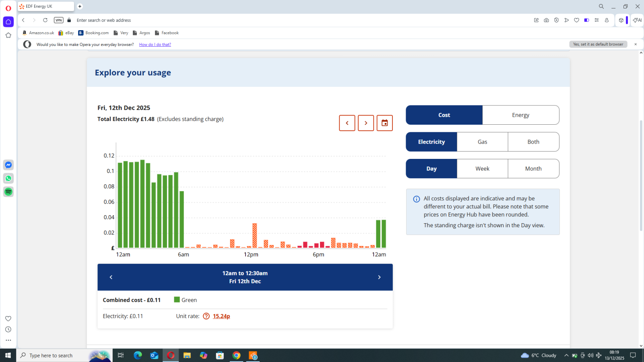This screenshot has width=644, height=362.
Task: Click the 15.24p unit rate link
Action: (221, 316)
